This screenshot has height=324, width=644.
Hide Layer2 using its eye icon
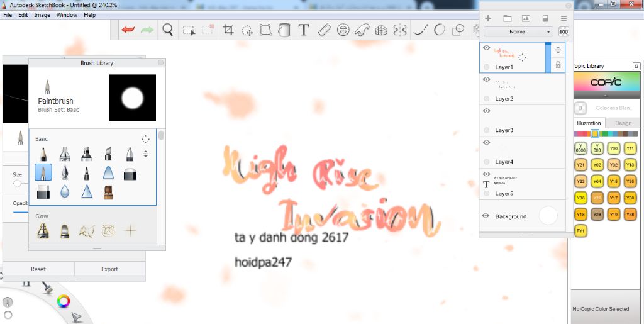486,79
